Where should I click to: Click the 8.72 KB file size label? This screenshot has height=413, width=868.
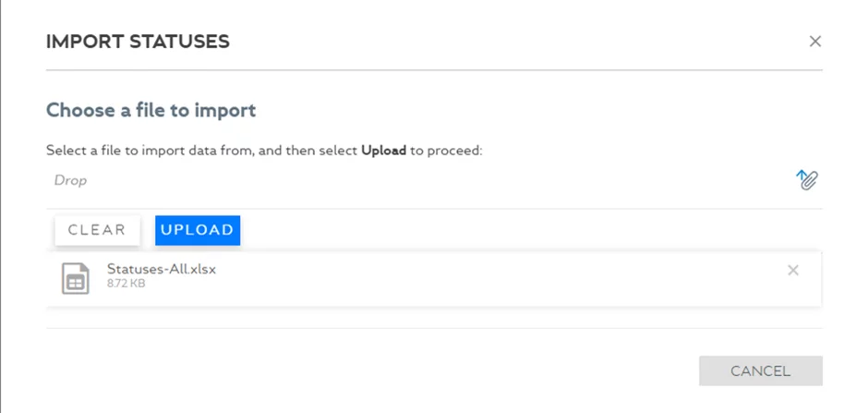126,284
